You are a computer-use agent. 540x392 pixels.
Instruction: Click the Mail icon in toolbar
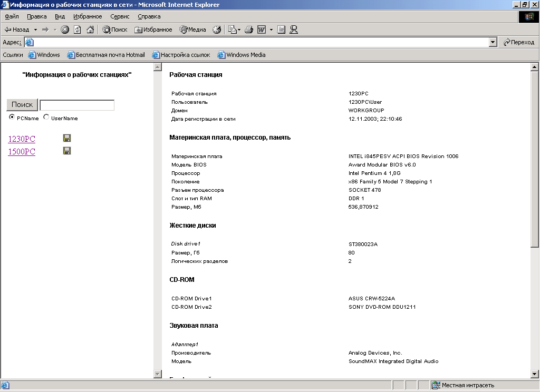[x=233, y=30]
